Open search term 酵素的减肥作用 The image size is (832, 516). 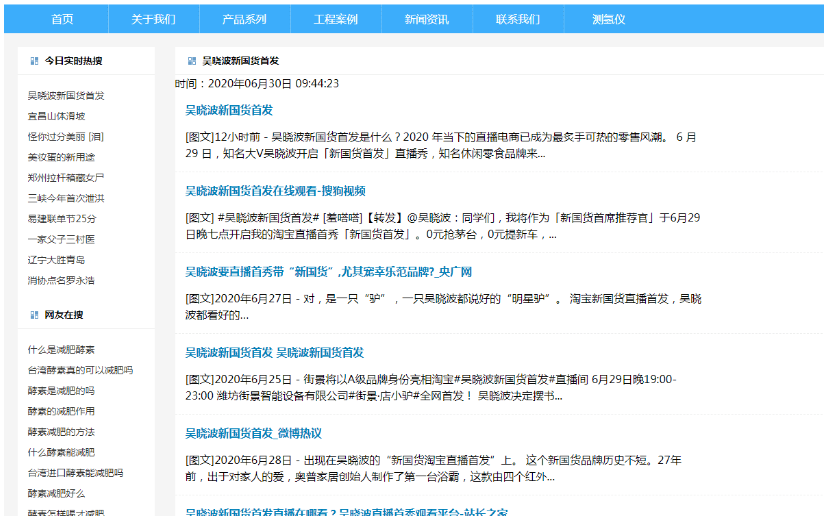pyautogui.click(x=61, y=411)
